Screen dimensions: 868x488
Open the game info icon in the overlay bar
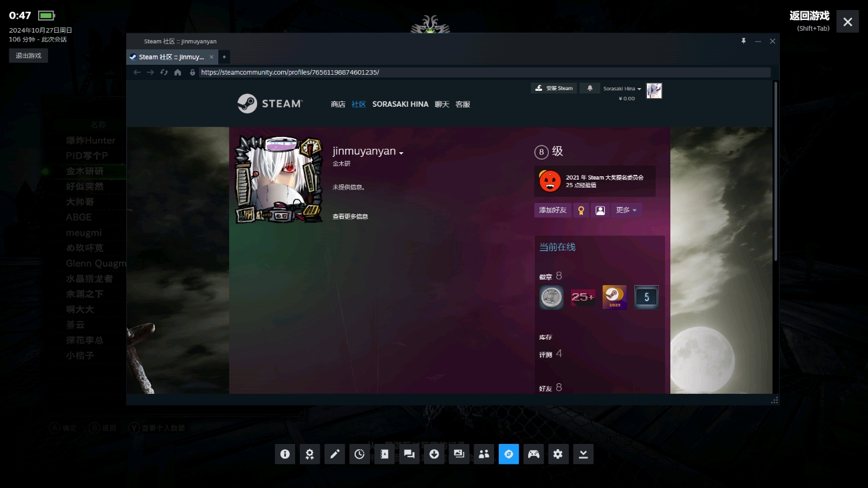pos(285,454)
